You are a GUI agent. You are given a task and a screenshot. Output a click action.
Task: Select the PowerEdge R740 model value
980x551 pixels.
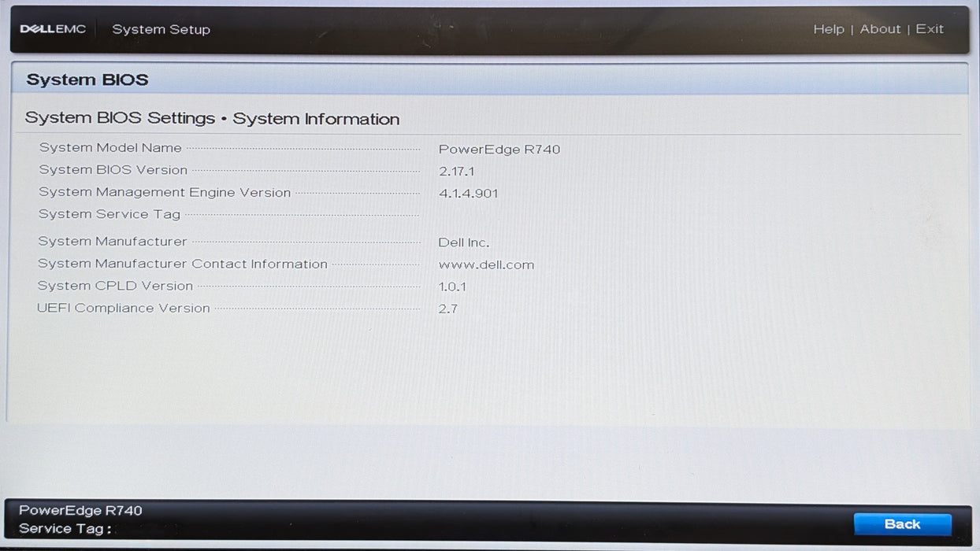[499, 150]
